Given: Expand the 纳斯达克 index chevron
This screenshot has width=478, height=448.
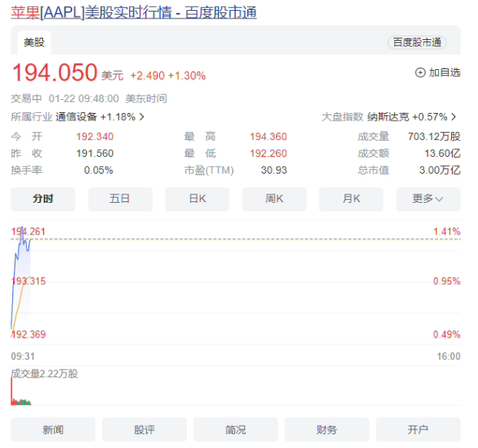Looking at the screenshot, I should [x=453, y=118].
